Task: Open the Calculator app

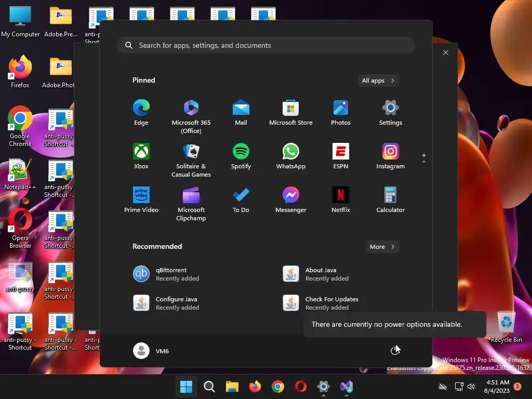Action: (391, 200)
